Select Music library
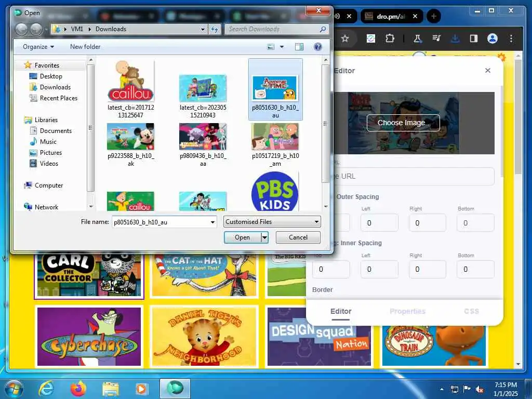 point(48,141)
